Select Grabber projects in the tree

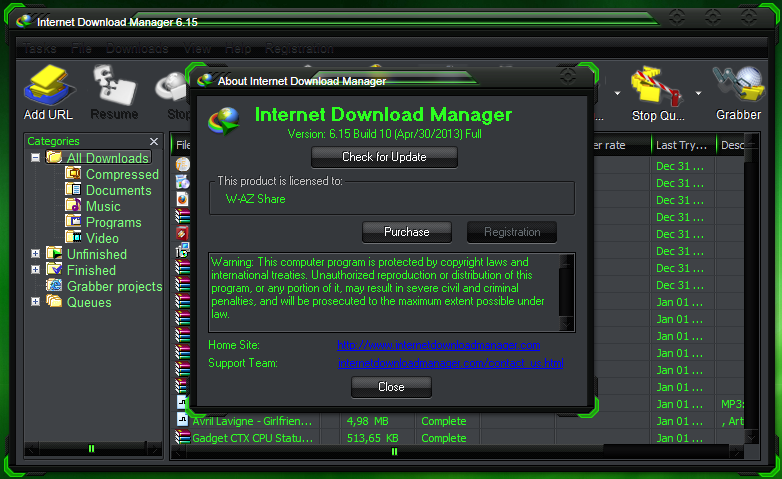[115, 286]
